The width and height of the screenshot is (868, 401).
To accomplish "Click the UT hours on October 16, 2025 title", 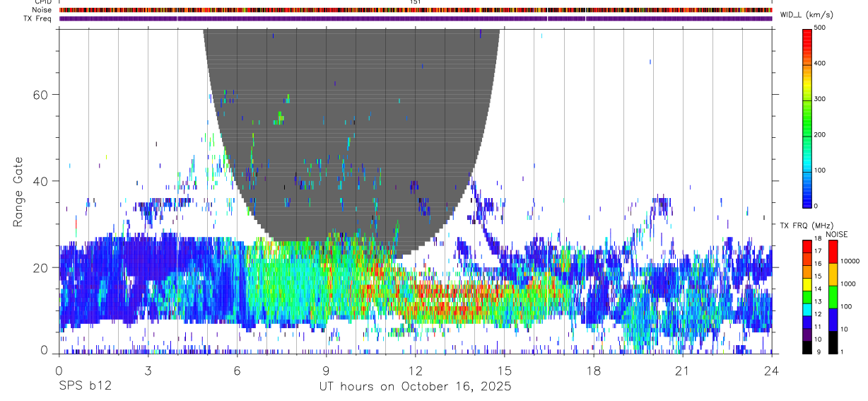I will pos(415,386).
